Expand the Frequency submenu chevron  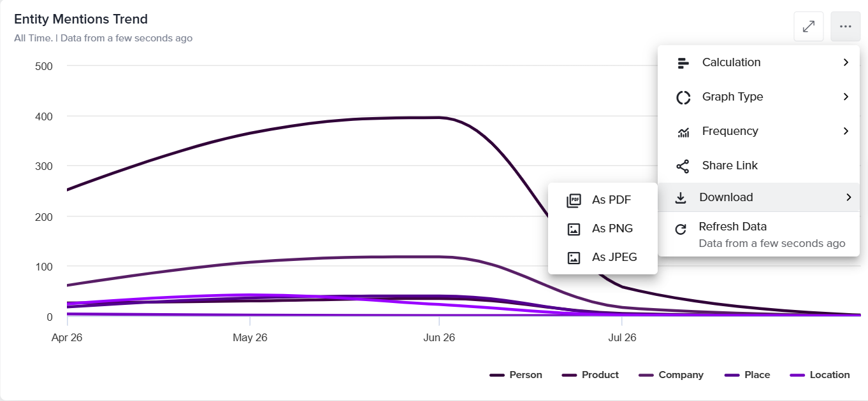pyautogui.click(x=846, y=131)
